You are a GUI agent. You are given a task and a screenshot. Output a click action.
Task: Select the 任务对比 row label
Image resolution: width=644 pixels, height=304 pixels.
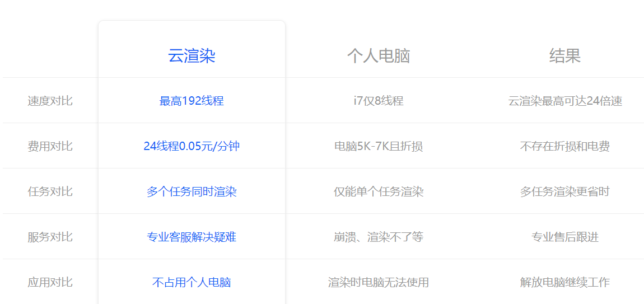50,191
